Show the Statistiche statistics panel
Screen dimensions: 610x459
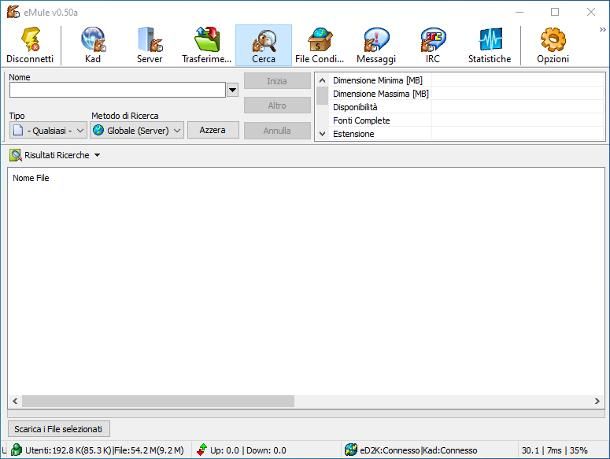tap(489, 45)
